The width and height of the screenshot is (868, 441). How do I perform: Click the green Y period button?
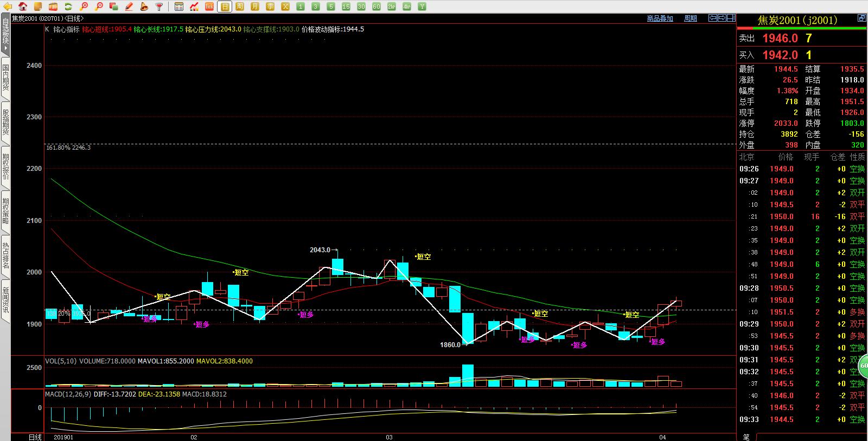422,7
